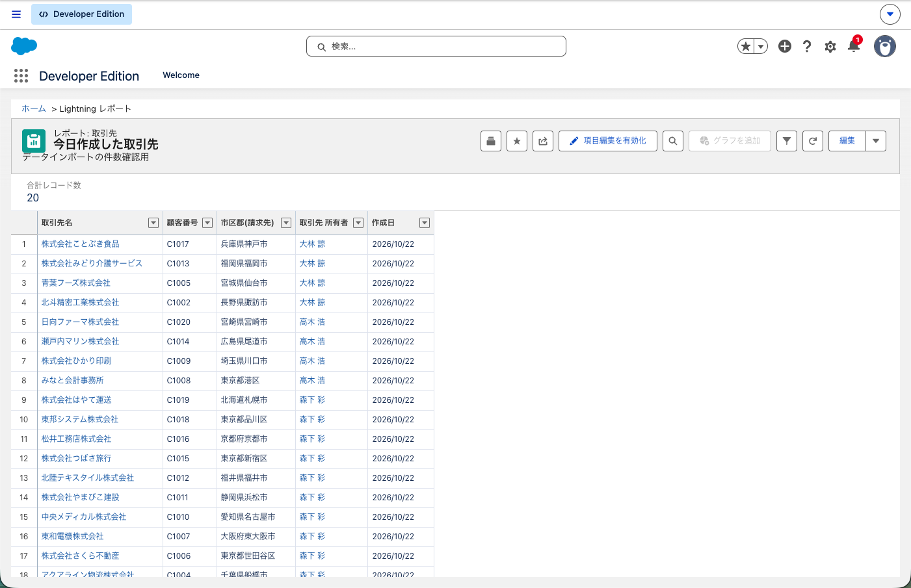Open the report filter funnel icon
The image size is (911, 588).
(x=787, y=141)
